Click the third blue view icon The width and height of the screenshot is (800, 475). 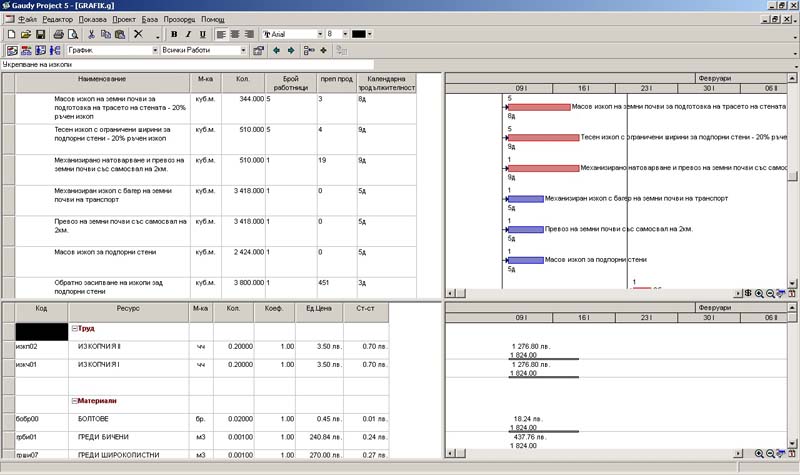(40, 50)
